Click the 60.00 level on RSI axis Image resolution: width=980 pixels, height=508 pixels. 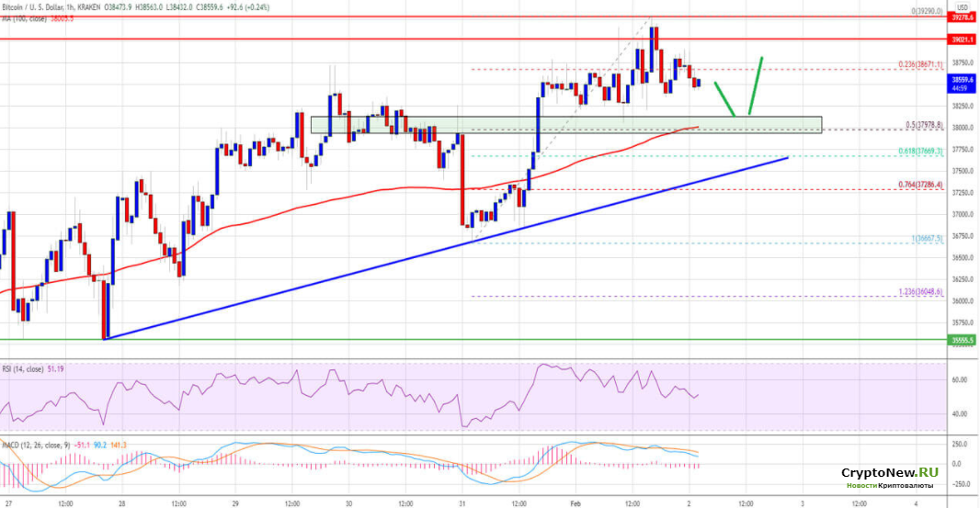coord(961,379)
